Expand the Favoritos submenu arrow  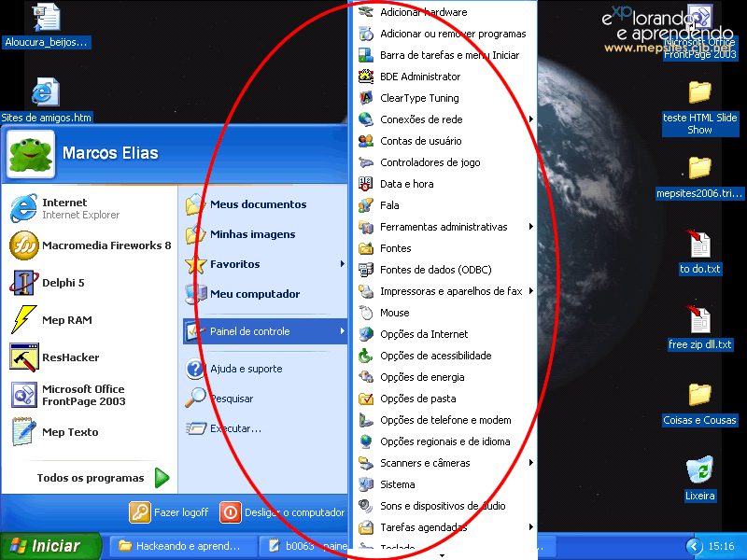point(342,264)
